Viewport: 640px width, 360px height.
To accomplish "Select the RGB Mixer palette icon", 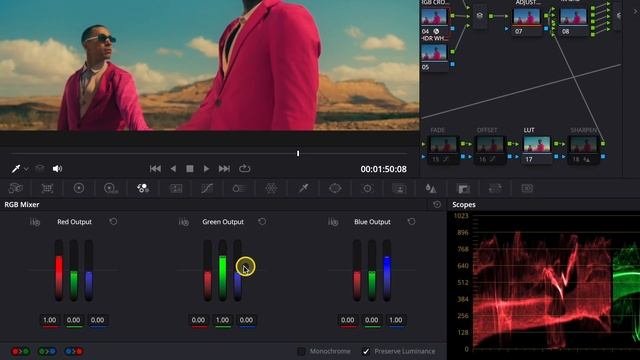I will pyautogui.click(x=143, y=188).
